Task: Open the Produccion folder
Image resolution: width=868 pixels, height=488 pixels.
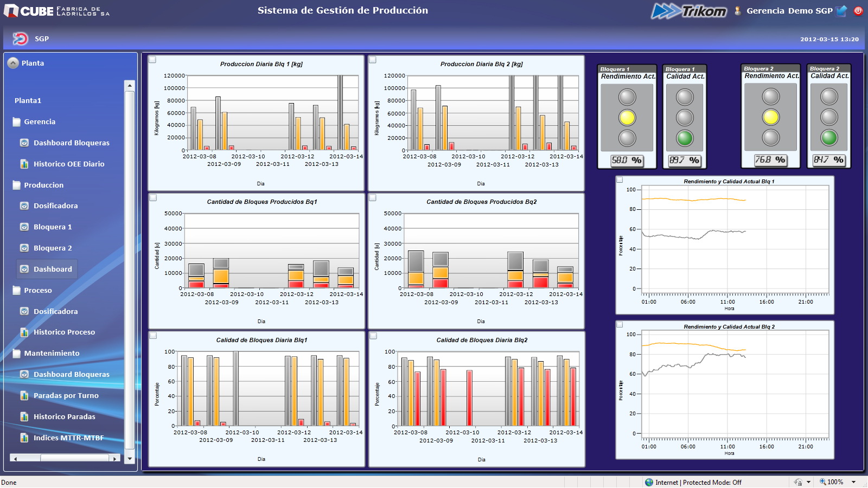Action: click(17, 185)
